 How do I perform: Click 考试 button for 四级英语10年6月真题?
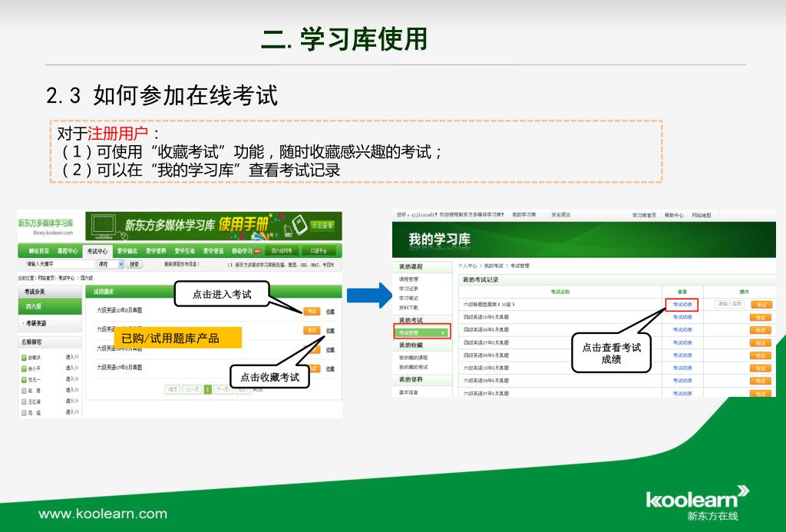pyautogui.click(x=761, y=317)
